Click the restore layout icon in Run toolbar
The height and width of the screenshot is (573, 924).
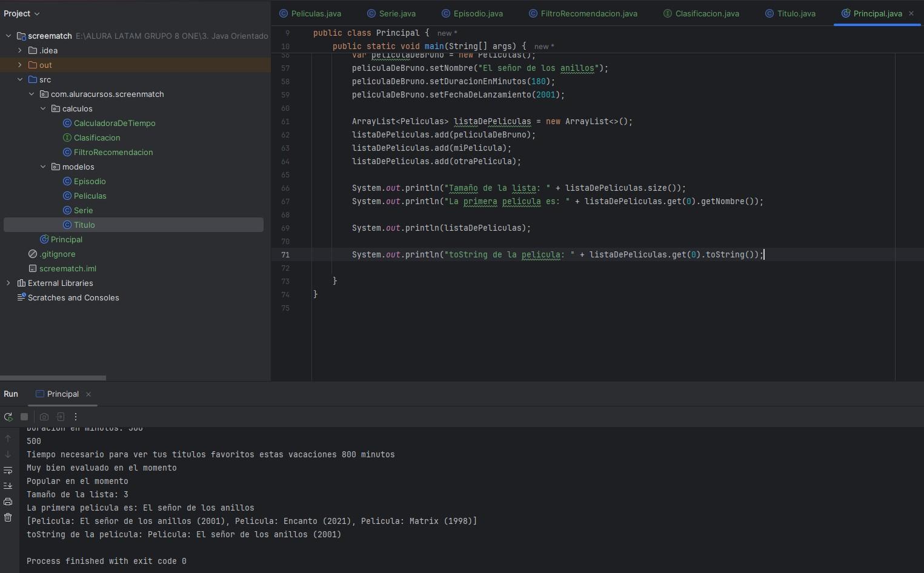[x=60, y=417]
